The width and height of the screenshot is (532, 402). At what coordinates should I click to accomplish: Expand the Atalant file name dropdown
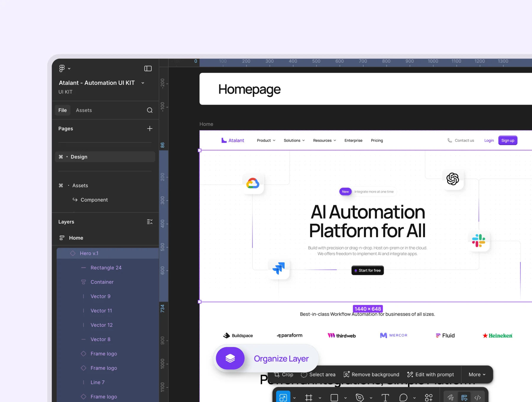[x=143, y=83]
